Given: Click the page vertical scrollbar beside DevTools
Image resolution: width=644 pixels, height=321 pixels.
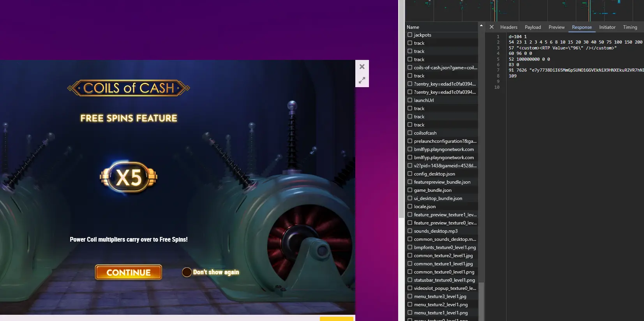Looking at the screenshot, I should click(x=401, y=109).
